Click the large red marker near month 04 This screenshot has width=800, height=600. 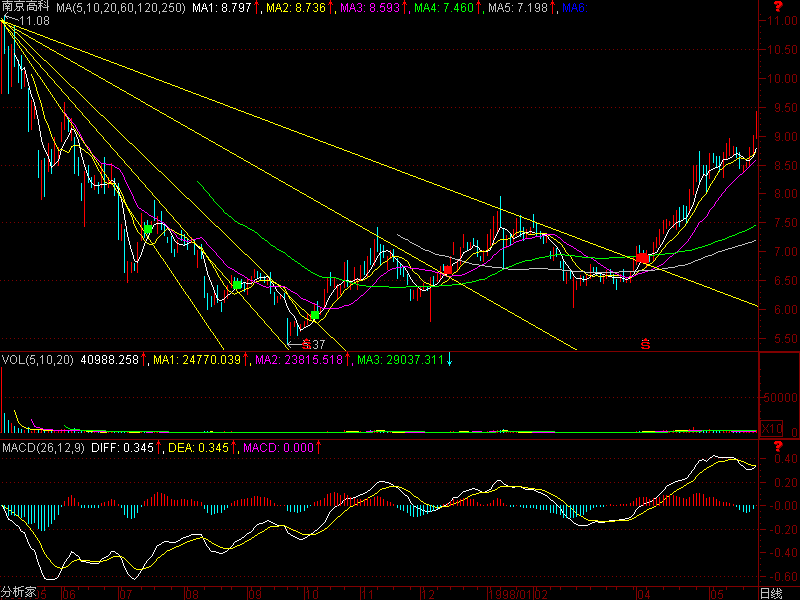(x=643, y=259)
